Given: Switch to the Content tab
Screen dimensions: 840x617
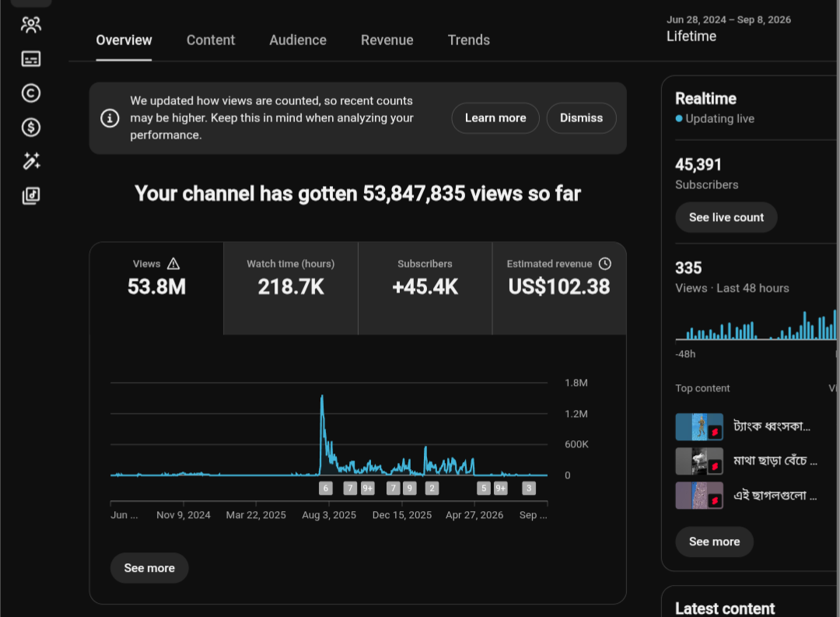Looking at the screenshot, I should (211, 40).
